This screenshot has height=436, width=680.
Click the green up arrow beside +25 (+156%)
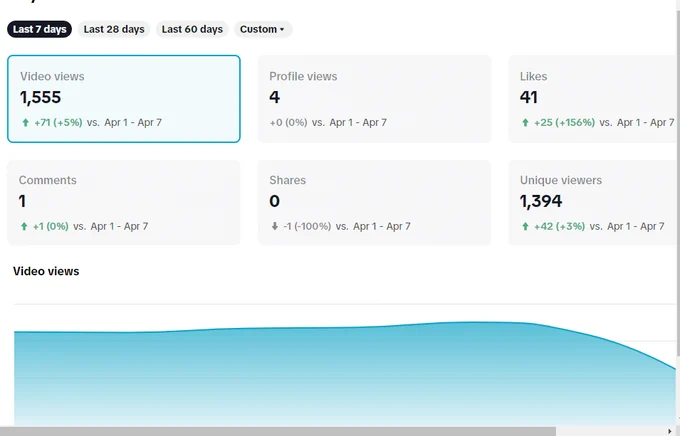pyautogui.click(x=525, y=122)
